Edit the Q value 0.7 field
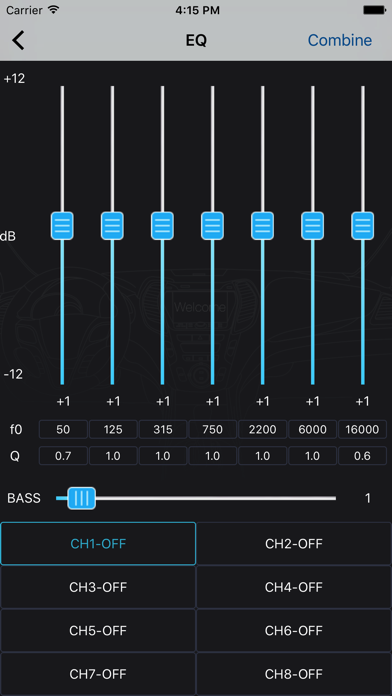This screenshot has height=696, width=392. tap(63, 456)
